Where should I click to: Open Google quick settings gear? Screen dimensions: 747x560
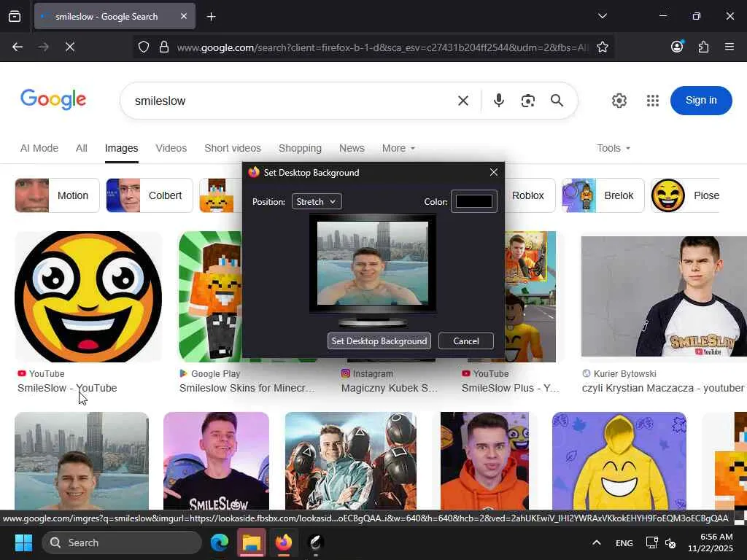(x=619, y=101)
